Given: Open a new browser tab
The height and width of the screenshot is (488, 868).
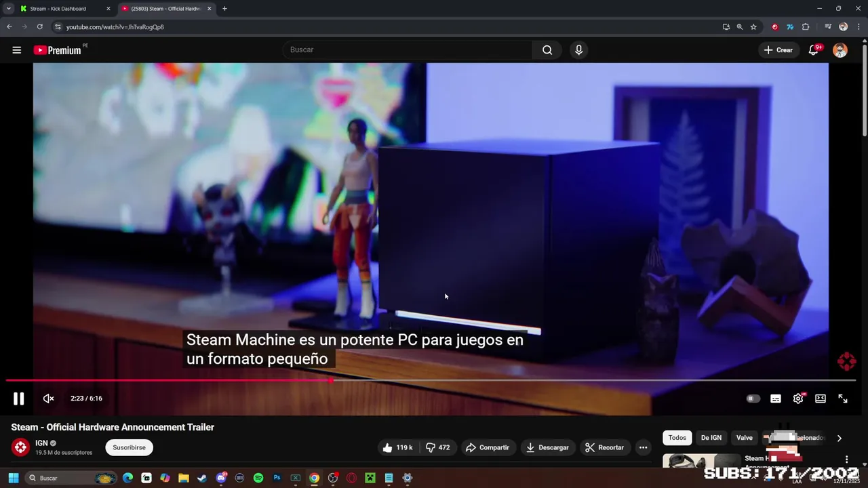Looking at the screenshot, I should click(224, 9).
